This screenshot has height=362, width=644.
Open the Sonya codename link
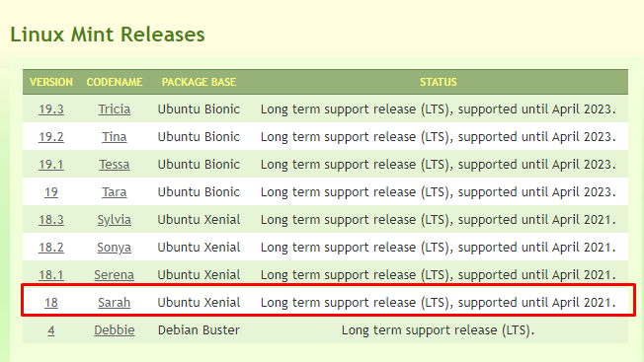115,248
